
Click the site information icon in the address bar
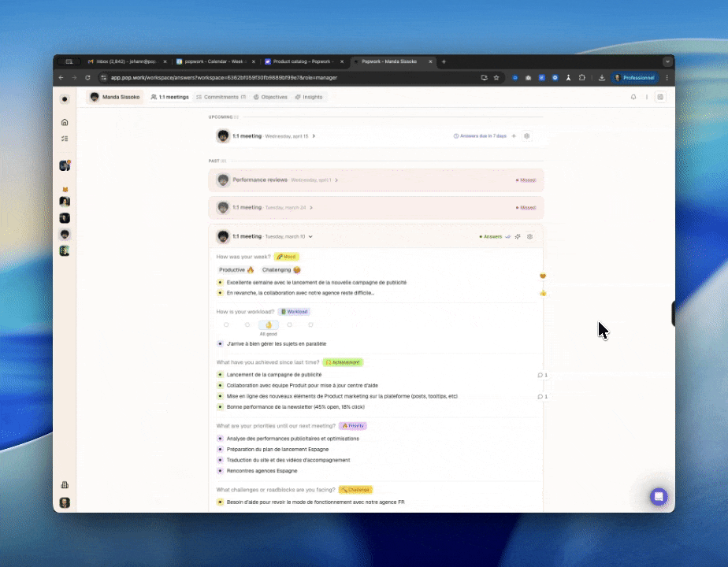pyautogui.click(x=103, y=77)
